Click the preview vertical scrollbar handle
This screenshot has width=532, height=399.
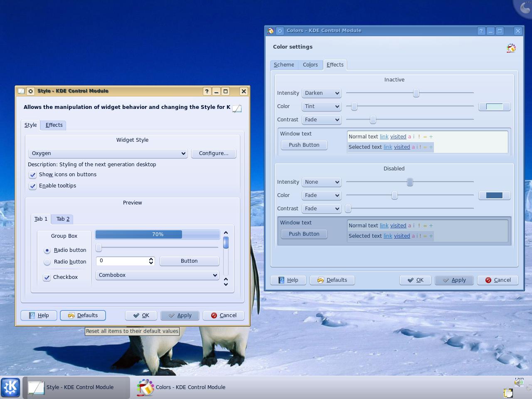click(226, 242)
